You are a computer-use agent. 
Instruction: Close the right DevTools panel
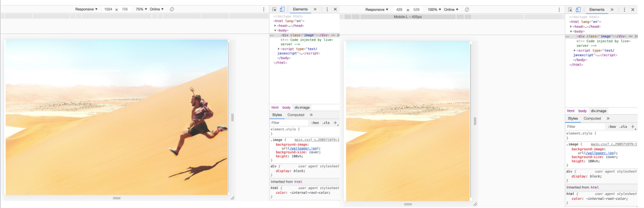pos(632,10)
